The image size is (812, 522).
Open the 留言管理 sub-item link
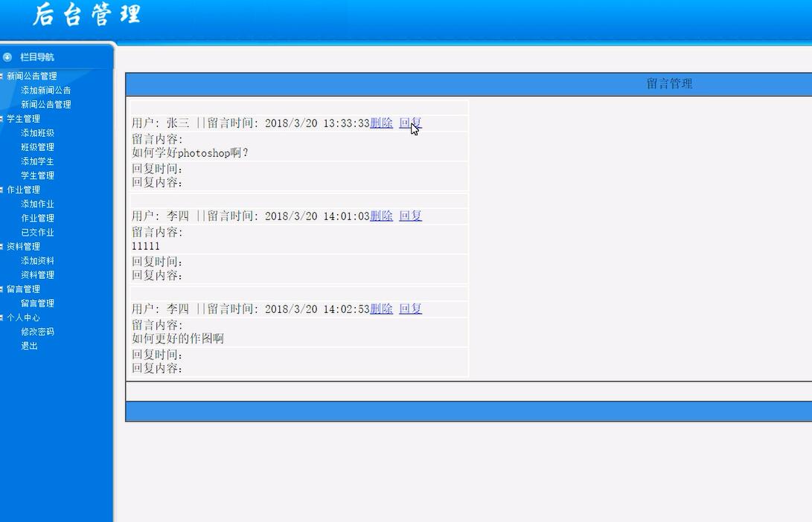[x=37, y=303]
